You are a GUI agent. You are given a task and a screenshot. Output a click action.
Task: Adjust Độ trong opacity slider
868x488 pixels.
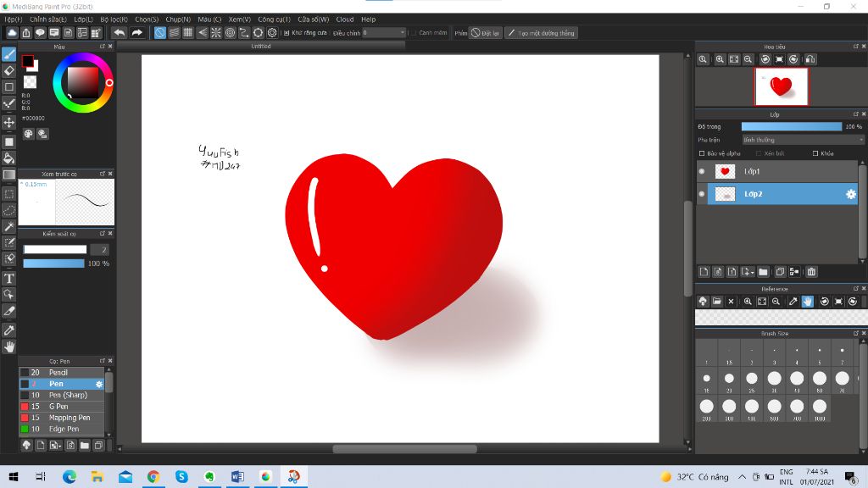point(791,127)
